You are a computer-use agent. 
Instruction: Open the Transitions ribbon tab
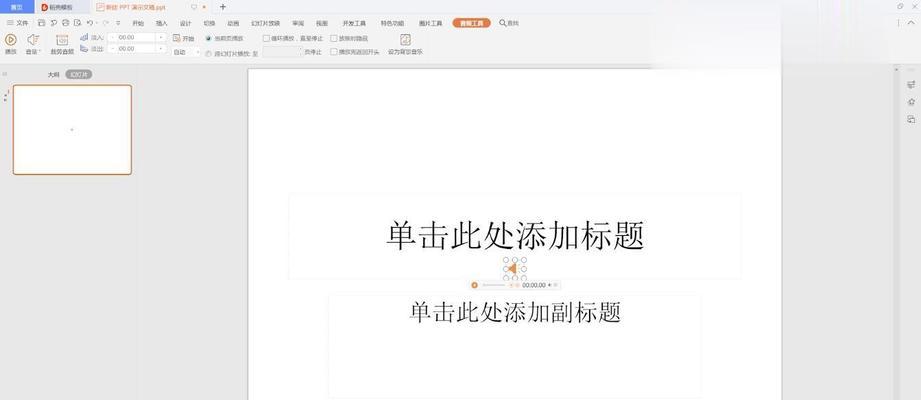pos(209,23)
